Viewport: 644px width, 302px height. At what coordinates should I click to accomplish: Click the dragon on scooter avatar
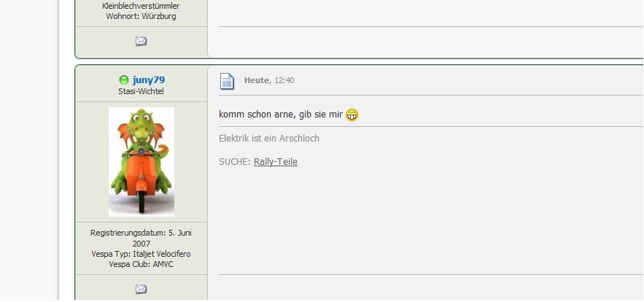pos(141,162)
